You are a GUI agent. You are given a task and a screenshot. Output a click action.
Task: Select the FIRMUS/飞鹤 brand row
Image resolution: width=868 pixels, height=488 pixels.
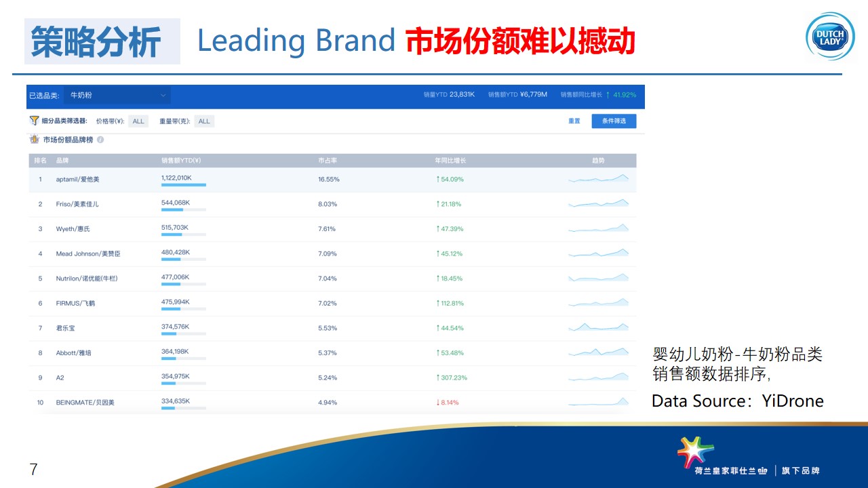pos(332,303)
